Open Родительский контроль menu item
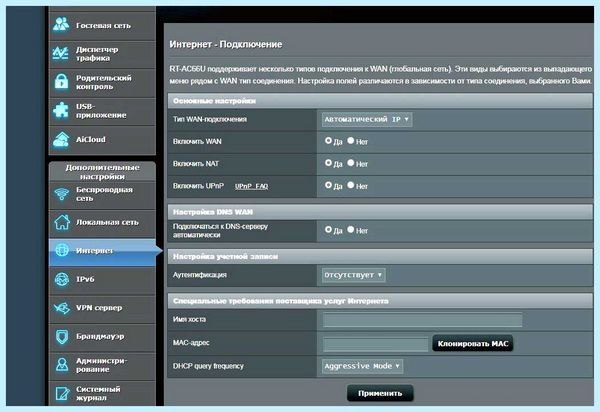 click(102, 82)
